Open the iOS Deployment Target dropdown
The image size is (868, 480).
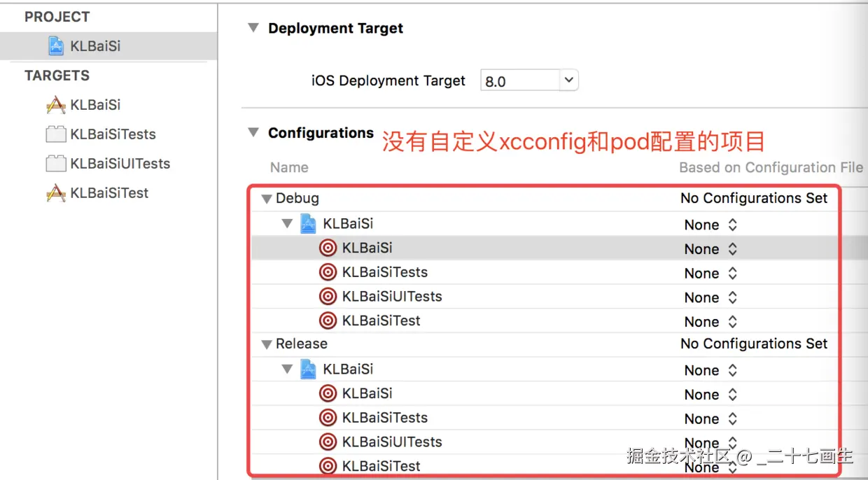[569, 80]
